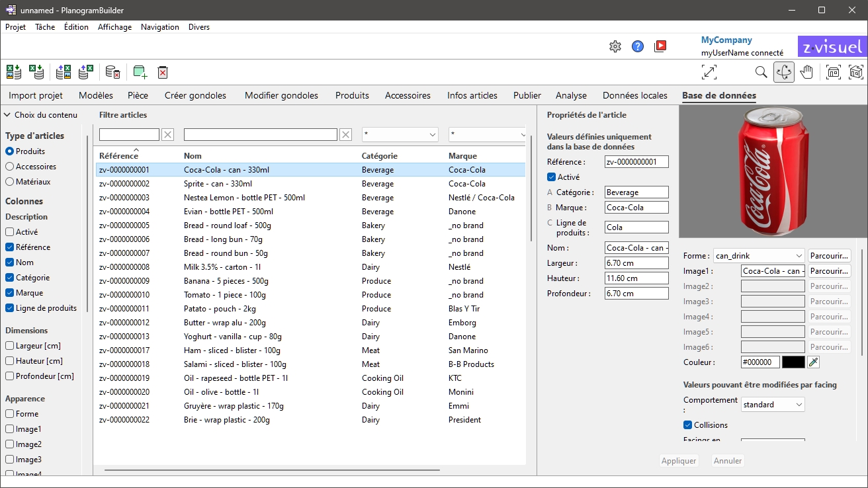Screen dimensions: 868x488
Task: Switch to the Données locales tab
Action: 635,95
